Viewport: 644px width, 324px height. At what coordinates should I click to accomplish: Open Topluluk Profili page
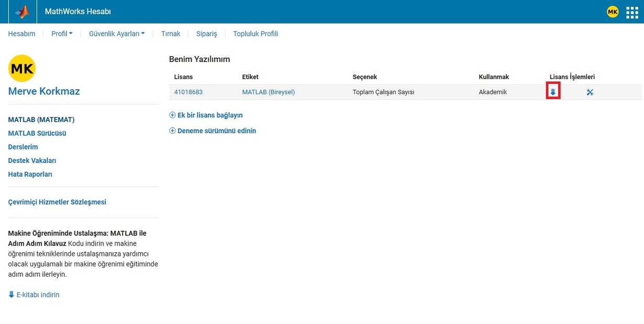pyautogui.click(x=256, y=34)
